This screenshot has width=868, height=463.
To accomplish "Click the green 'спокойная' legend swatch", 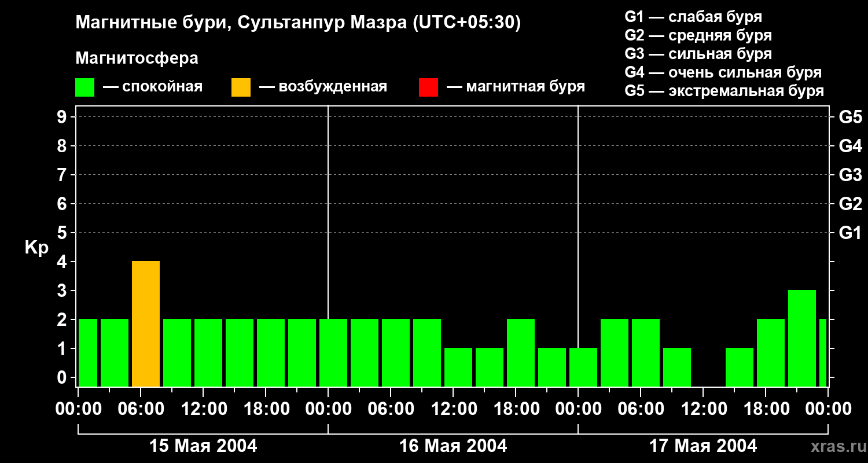I will coord(84,87).
